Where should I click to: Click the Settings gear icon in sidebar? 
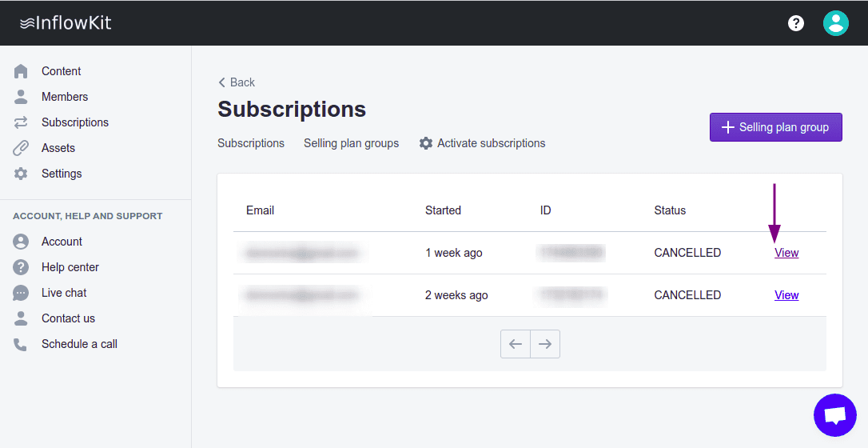click(21, 174)
